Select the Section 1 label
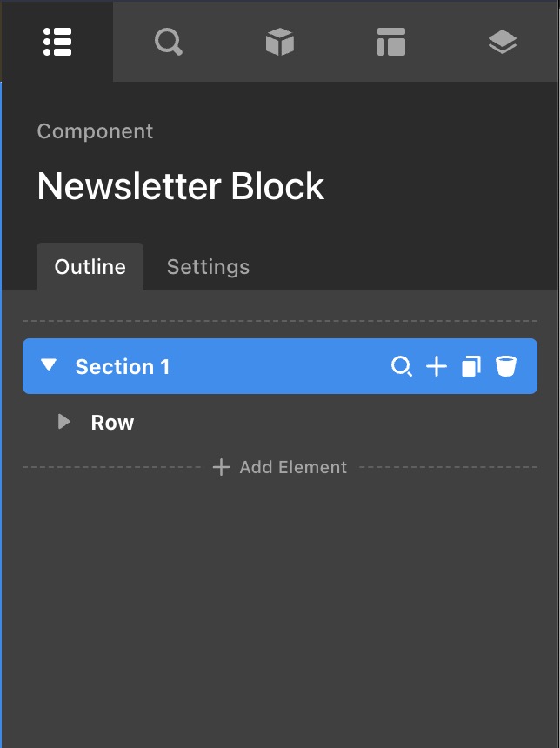The width and height of the screenshot is (560, 748). pos(123,367)
